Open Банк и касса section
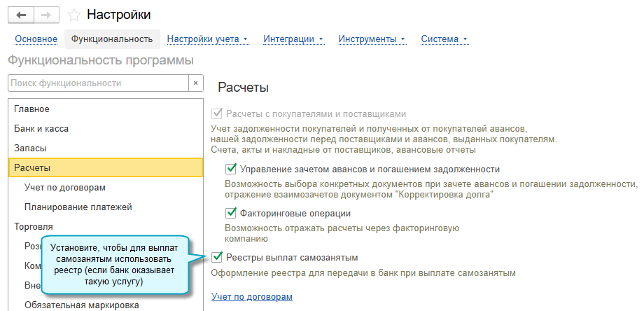The height and width of the screenshot is (311, 644). coord(106,129)
